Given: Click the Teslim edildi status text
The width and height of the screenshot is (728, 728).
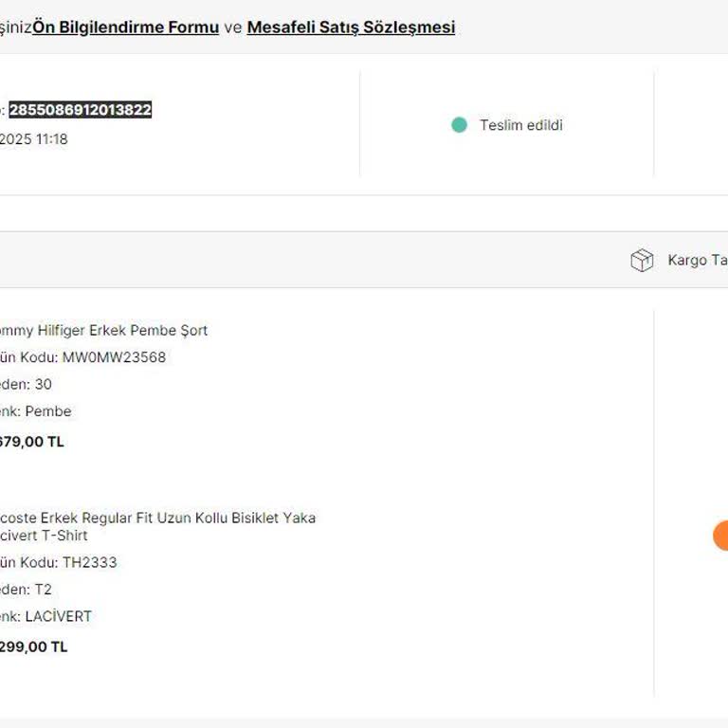Looking at the screenshot, I should pyautogui.click(x=520, y=125).
